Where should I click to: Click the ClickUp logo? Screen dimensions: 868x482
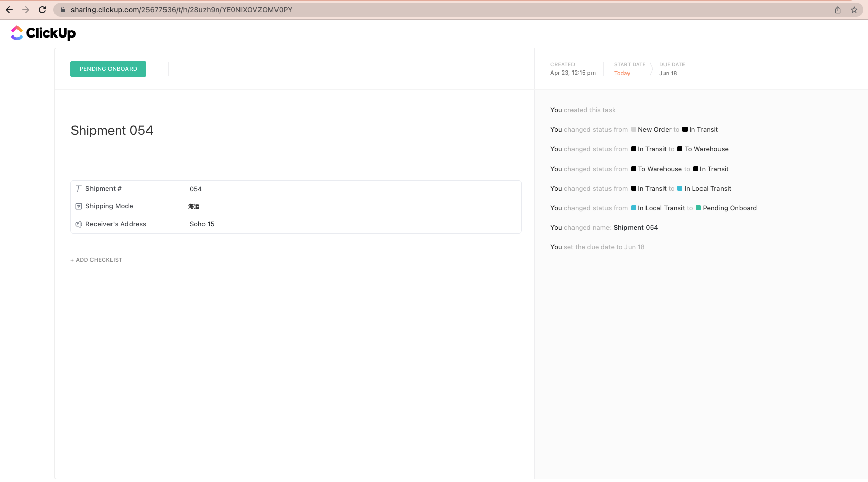pyautogui.click(x=43, y=33)
